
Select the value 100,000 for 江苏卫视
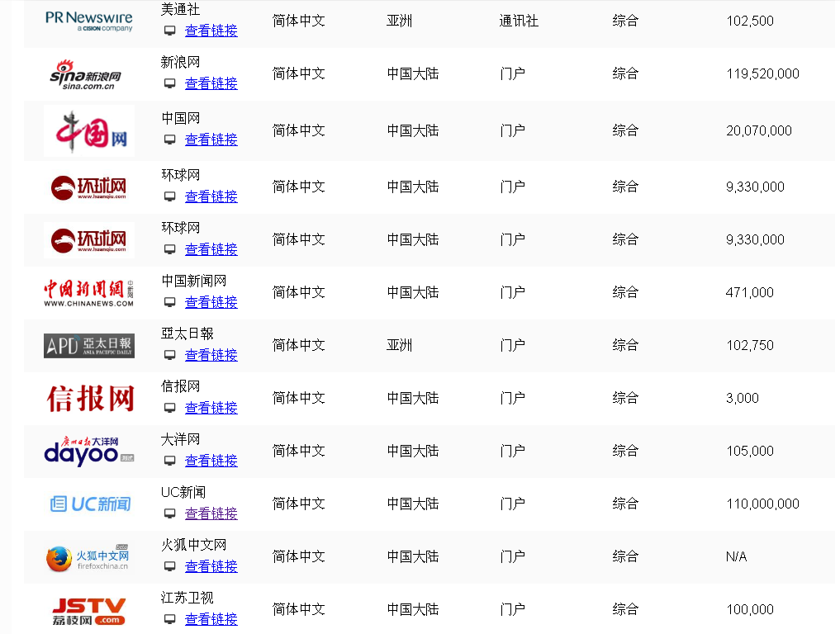[750, 609]
